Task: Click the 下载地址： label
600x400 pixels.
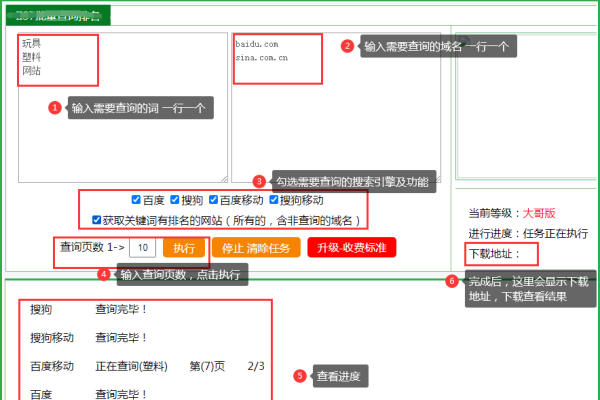Action: tap(494, 254)
